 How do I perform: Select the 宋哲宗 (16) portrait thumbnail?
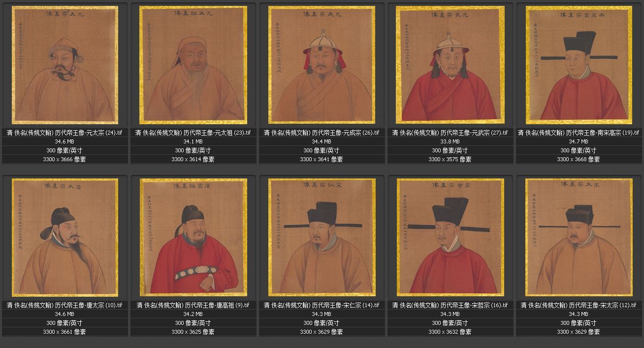(451, 237)
